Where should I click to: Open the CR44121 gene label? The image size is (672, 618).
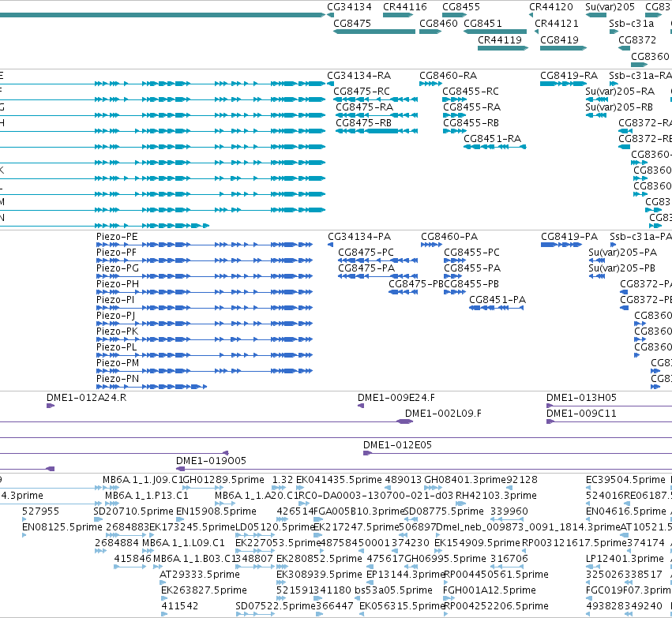(x=556, y=24)
